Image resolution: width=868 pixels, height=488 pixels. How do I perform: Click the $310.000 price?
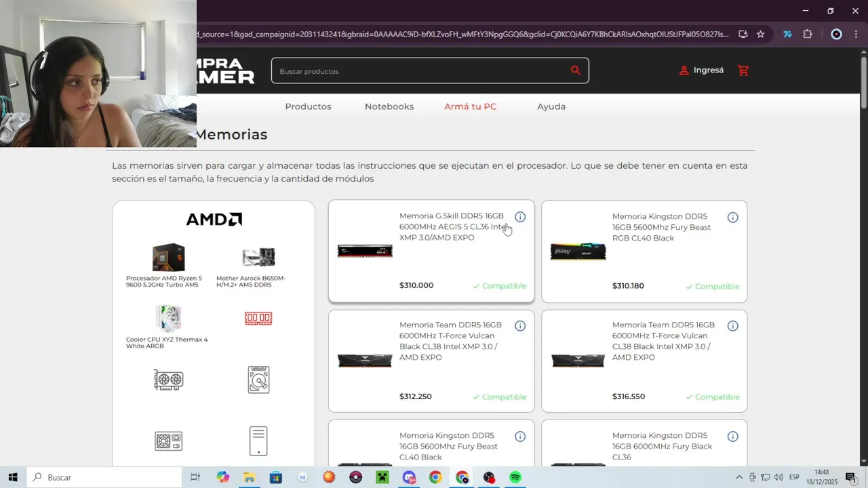[416, 285]
